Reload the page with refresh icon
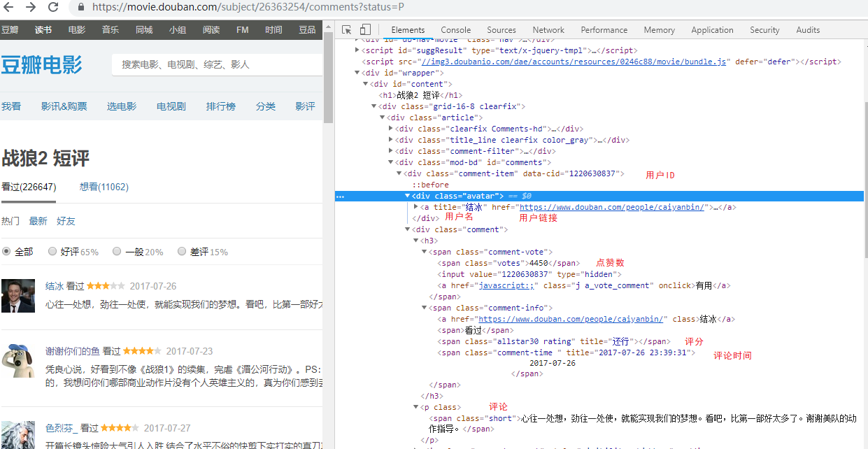Image resolution: width=868 pixels, height=449 pixels. [x=53, y=7]
